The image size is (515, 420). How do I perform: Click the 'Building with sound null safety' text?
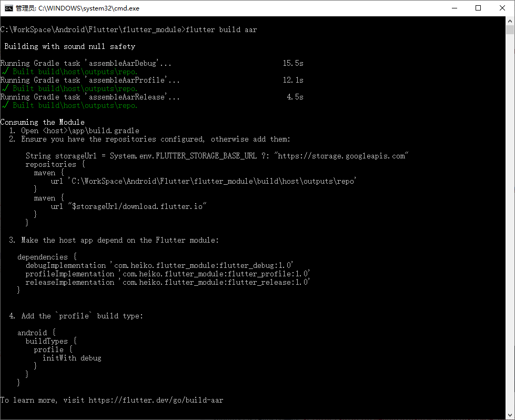(x=68, y=46)
